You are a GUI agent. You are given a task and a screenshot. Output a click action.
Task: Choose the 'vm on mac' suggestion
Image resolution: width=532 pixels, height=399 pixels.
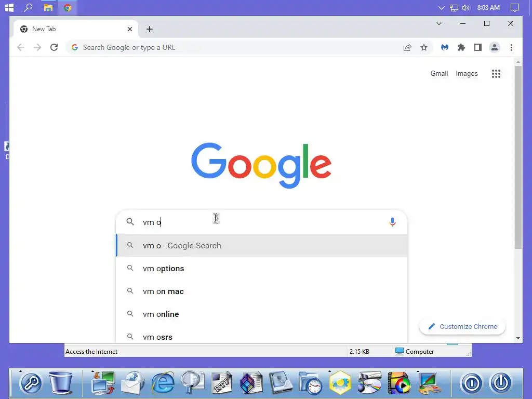click(x=262, y=291)
